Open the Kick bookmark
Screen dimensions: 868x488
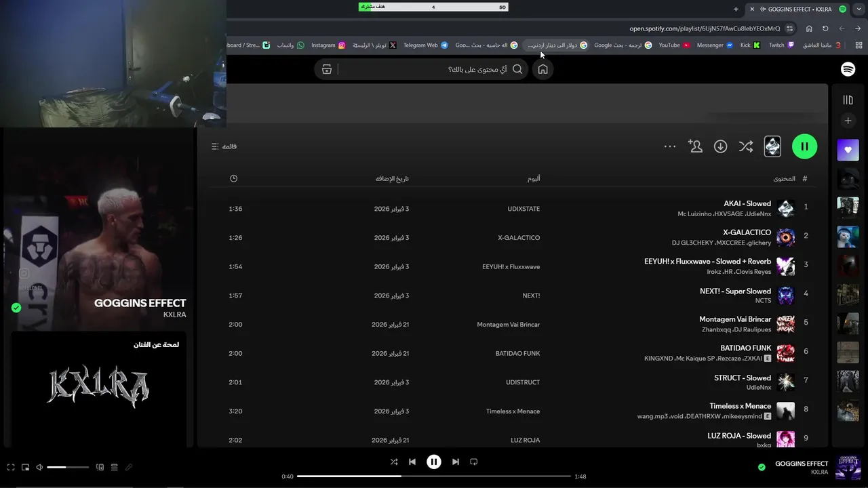pyautogui.click(x=750, y=45)
